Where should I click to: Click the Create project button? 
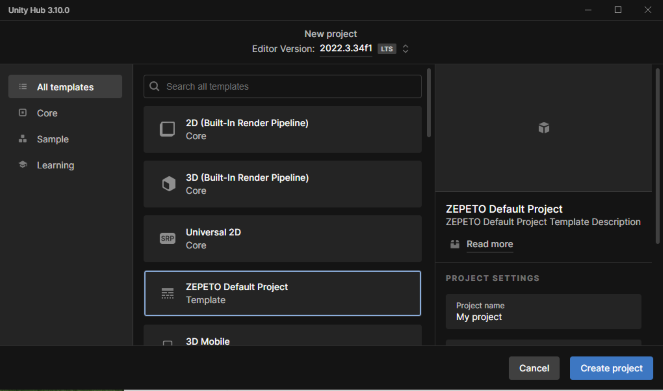[x=611, y=368]
